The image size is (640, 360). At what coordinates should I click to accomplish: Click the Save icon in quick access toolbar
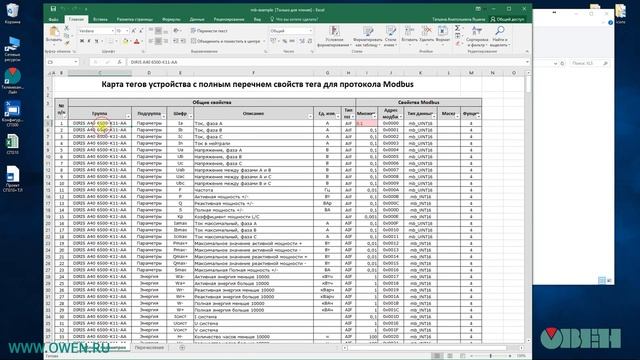[53, 9]
